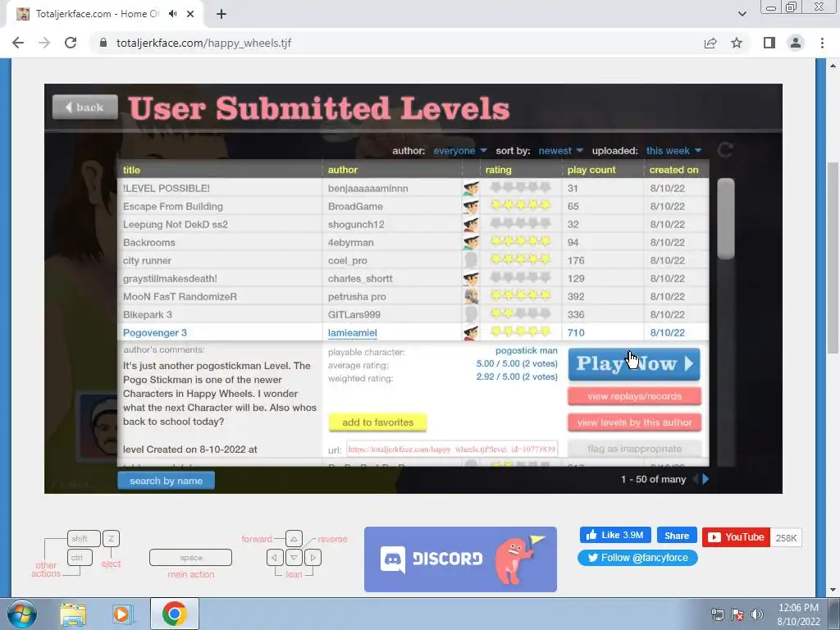Viewport: 840px width, 630px height.
Task: Go to the previous page of levels arrow
Action: pyautogui.click(x=696, y=479)
